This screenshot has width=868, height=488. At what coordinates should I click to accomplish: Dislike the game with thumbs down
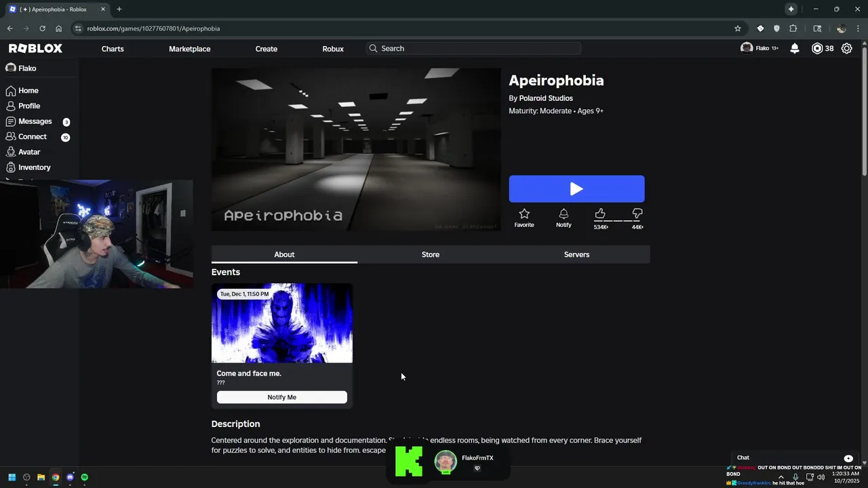click(637, 213)
